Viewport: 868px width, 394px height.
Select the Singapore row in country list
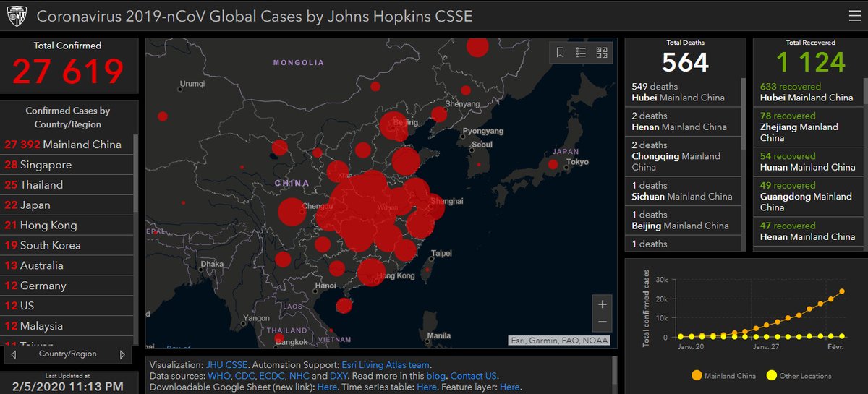pyautogui.click(x=66, y=164)
